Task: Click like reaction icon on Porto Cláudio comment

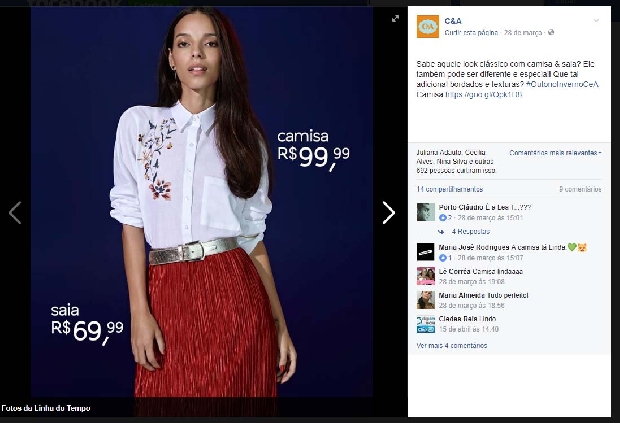Action: (x=442, y=217)
